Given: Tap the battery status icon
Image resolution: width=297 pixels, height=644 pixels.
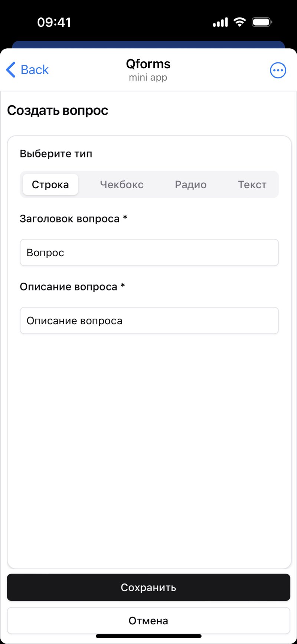Looking at the screenshot, I should (x=262, y=22).
